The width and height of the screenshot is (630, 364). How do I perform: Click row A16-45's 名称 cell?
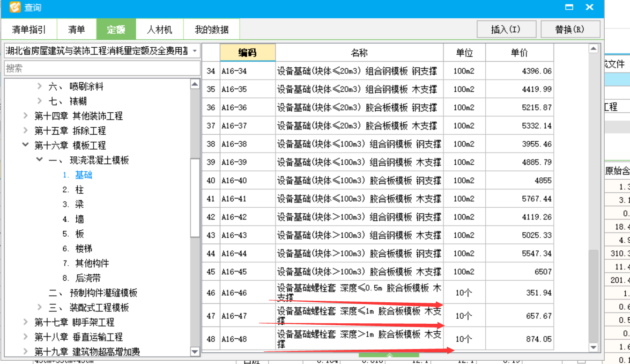tap(359, 272)
